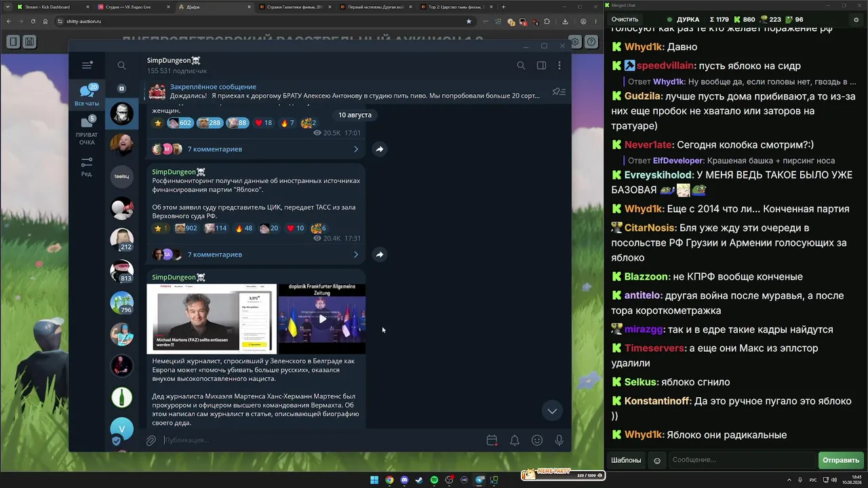Click the save disk icon on auction page
The width and height of the screenshot is (868, 488).
[29, 42]
